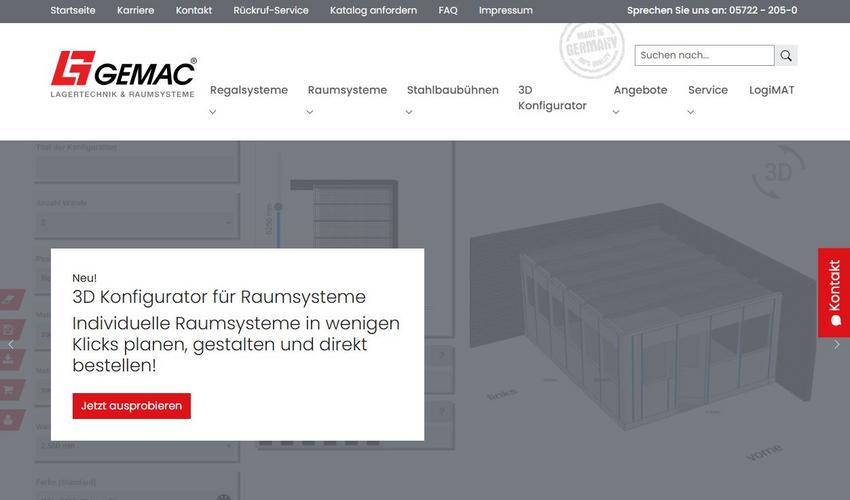Open Raumsysteme navigation item
Viewport: 850px width, 500px height.
[x=347, y=90]
